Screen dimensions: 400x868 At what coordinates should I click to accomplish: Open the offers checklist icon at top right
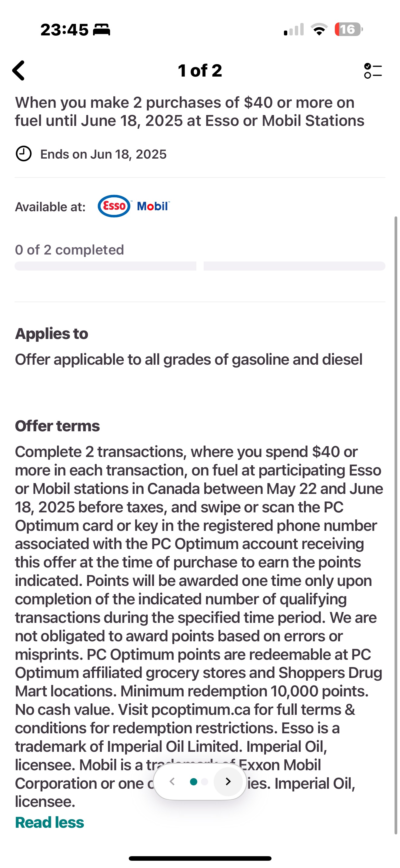373,71
